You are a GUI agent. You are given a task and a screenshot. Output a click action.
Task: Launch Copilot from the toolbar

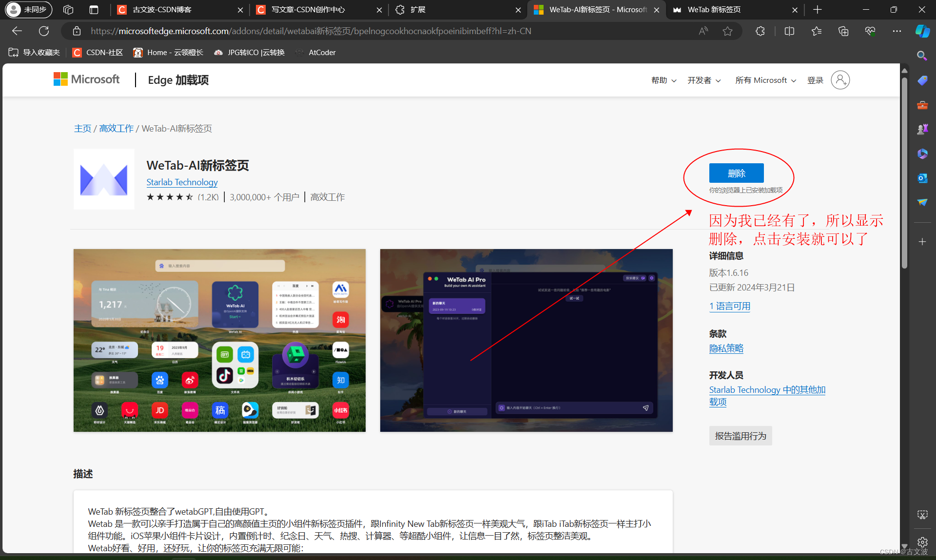point(922,31)
